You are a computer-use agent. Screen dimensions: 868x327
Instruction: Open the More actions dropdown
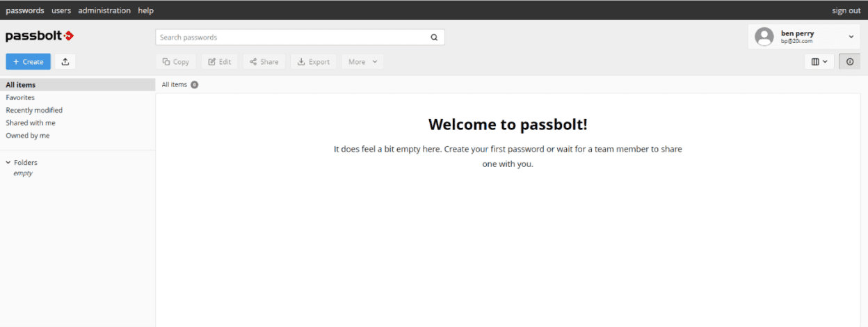point(362,62)
